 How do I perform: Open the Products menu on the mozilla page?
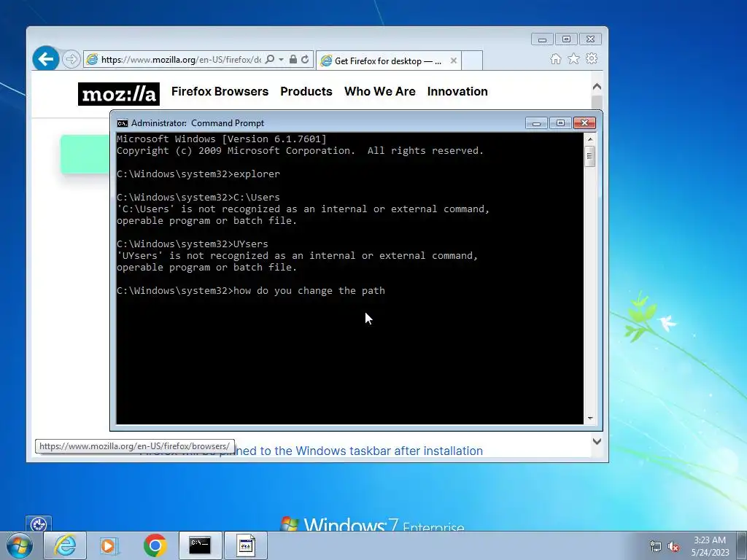306,91
